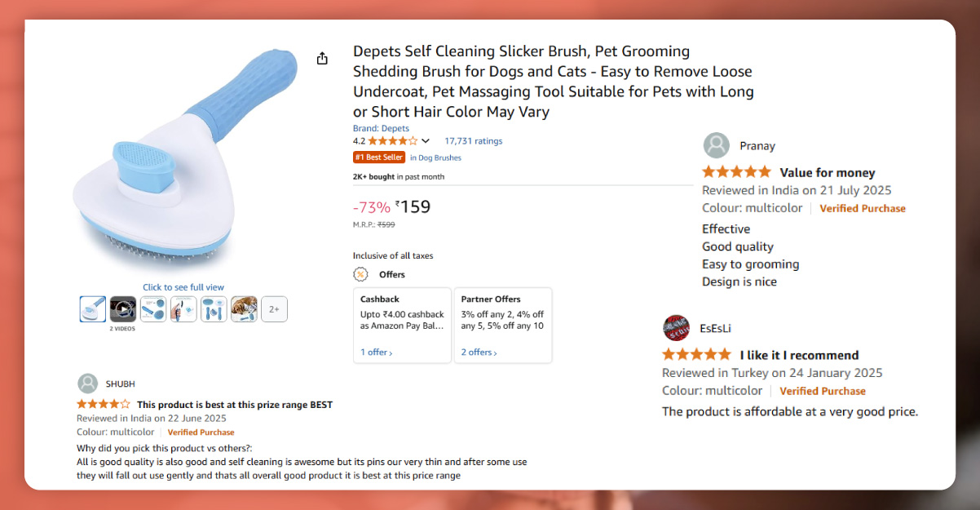Open the '2+' more images thumbnail

tap(274, 308)
